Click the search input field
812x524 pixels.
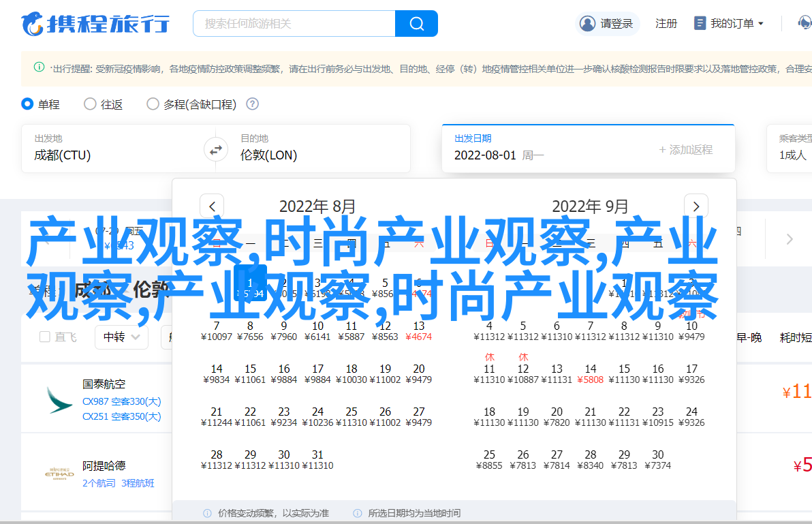click(x=294, y=23)
